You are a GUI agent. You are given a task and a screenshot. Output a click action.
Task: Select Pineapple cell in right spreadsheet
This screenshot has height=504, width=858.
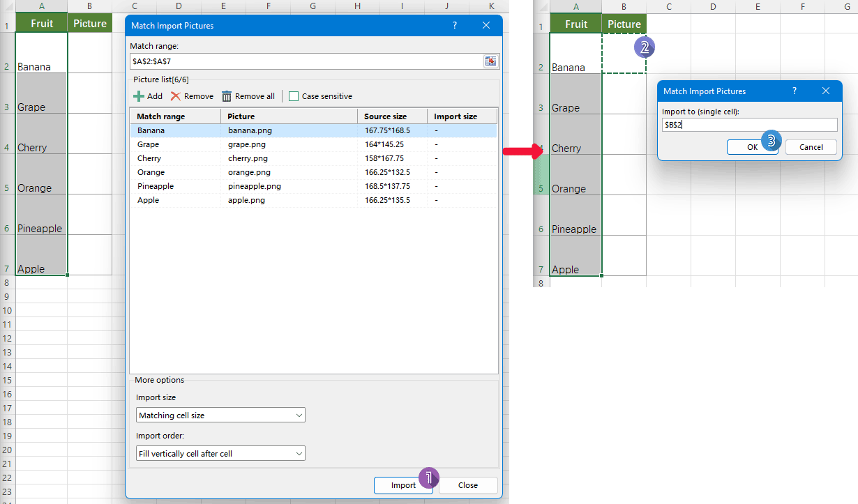[x=576, y=215]
